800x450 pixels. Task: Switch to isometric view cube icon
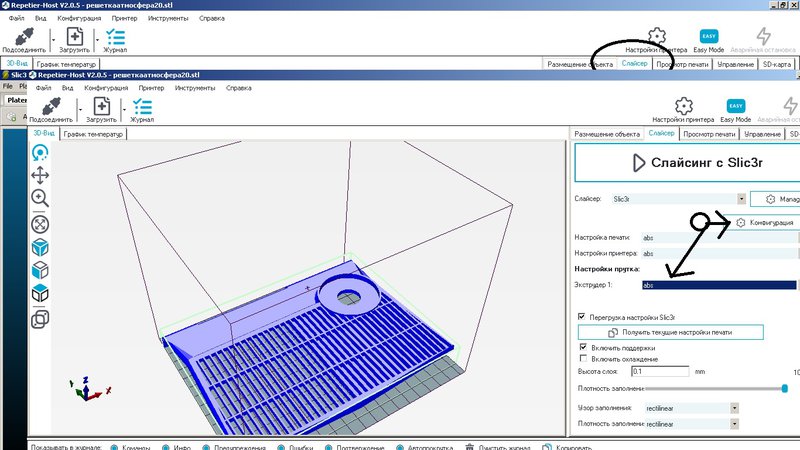[x=40, y=247]
